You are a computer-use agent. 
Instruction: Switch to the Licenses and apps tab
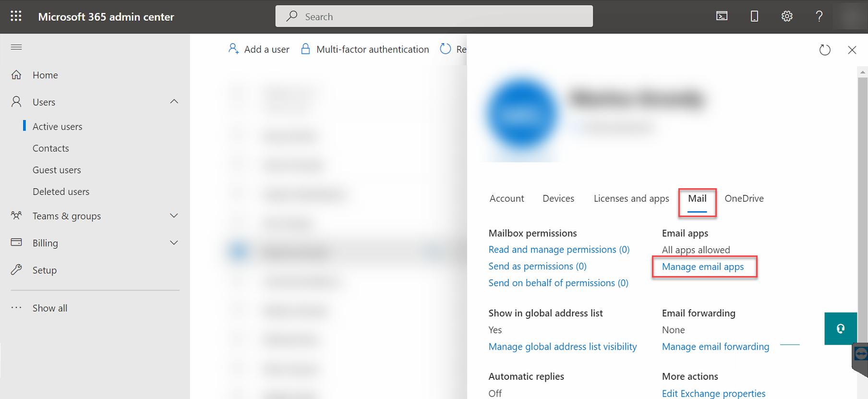point(631,199)
